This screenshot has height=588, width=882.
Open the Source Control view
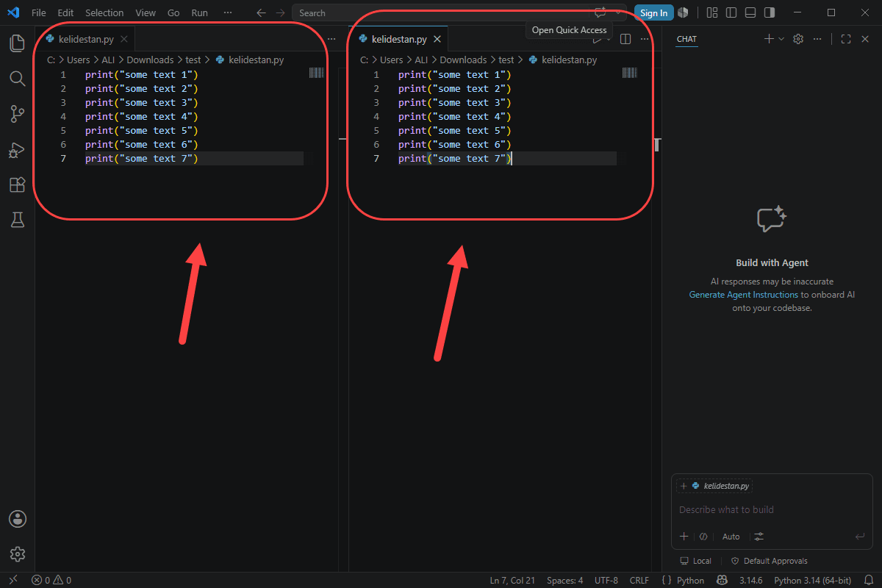(x=17, y=114)
